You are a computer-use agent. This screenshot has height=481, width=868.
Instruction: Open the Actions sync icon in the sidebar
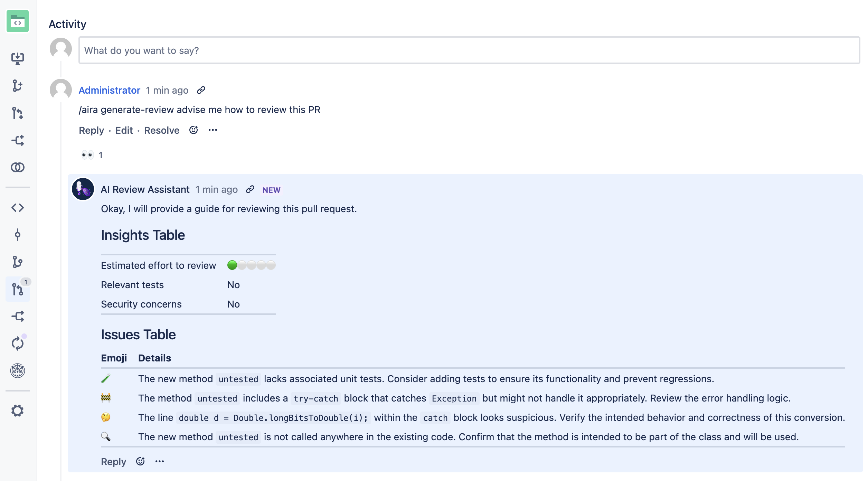(x=18, y=343)
